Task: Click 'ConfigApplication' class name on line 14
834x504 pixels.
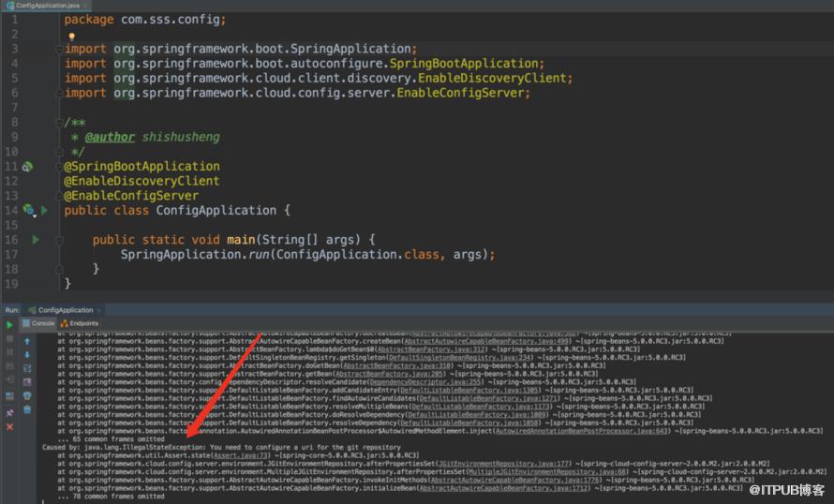Action: pos(216,211)
